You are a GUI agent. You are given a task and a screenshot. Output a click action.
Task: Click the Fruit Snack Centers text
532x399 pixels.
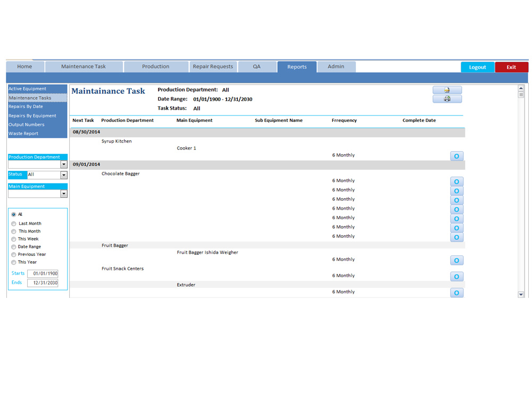tap(122, 269)
